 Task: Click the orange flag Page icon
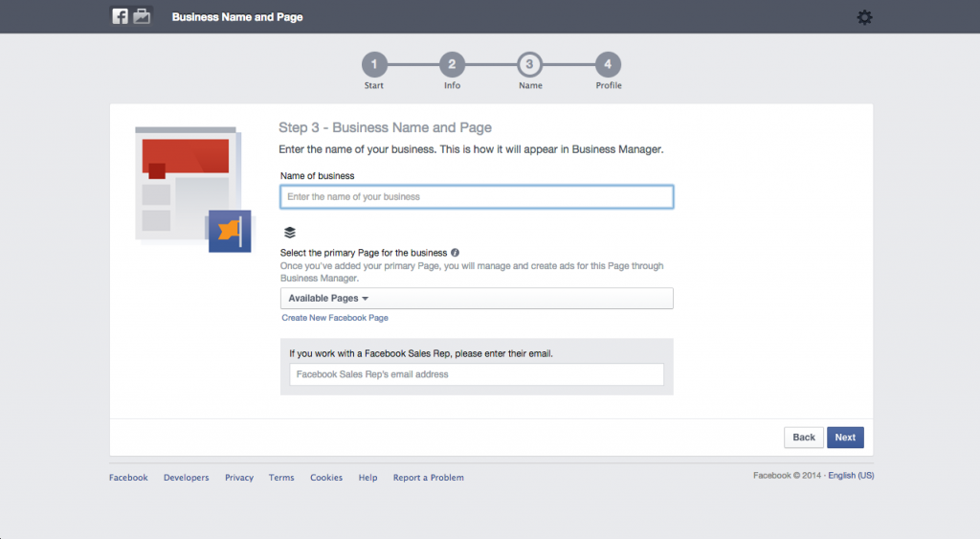pos(230,232)
